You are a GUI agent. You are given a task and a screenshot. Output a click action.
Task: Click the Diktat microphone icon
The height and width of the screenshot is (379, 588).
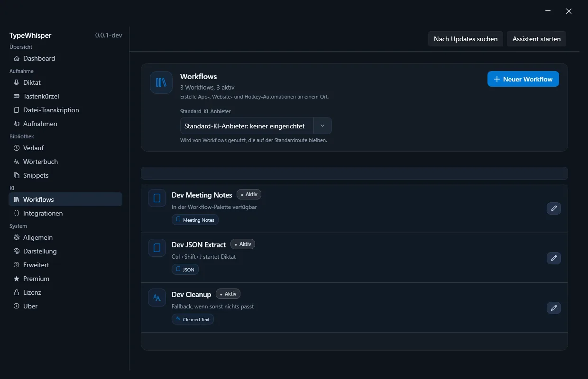coord(17,82)
